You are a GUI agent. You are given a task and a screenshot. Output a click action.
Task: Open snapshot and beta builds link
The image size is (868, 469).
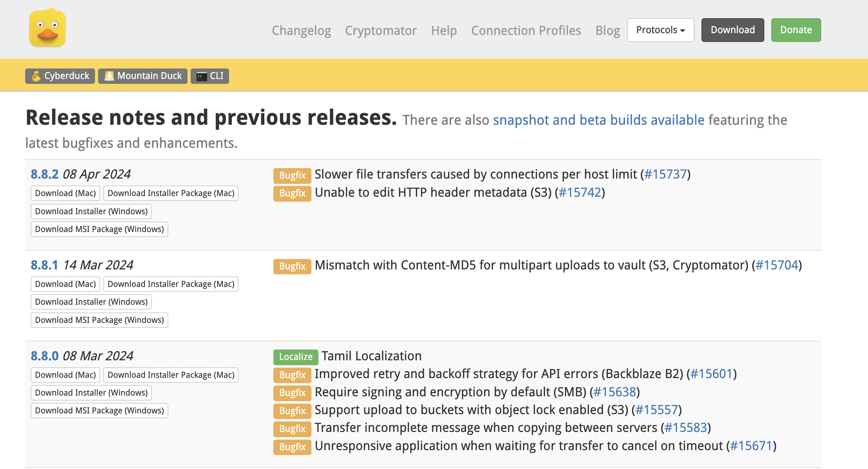click(x=599, y=120)
